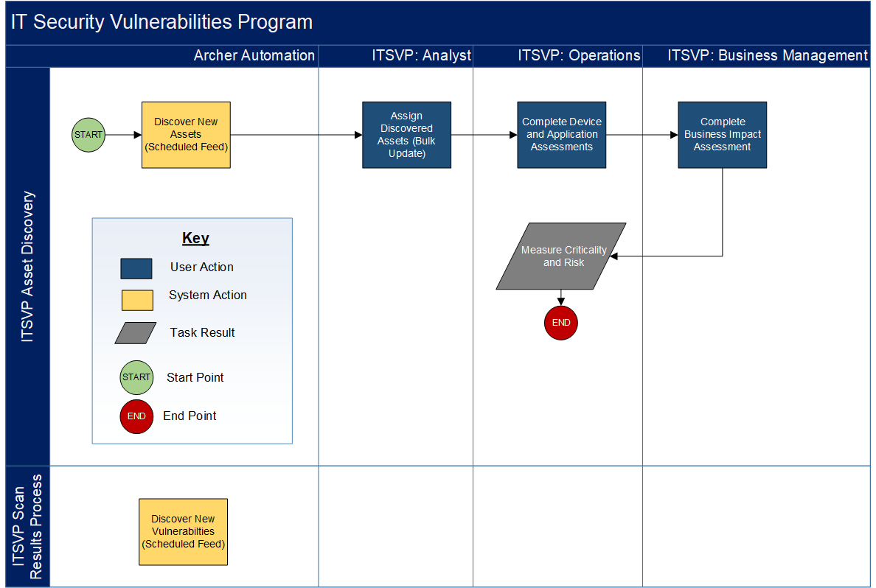Click the User Action legend label
The height and width of the screenshot is (588, 876).
coord(202,267)
